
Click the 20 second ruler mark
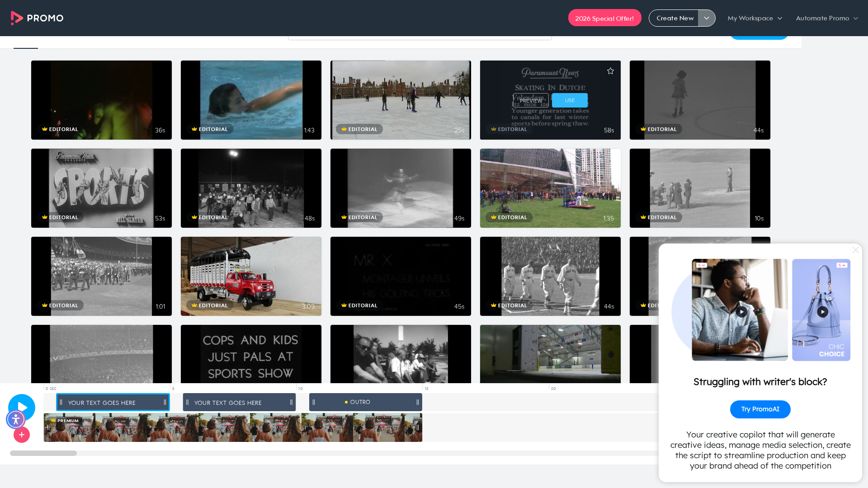click(x=553, y=389)
